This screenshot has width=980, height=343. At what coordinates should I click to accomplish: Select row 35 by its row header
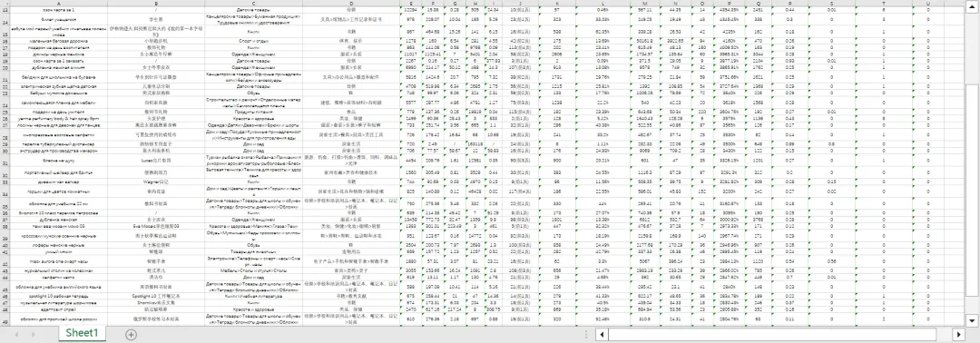pyautogui.click(x=5, y=203)
